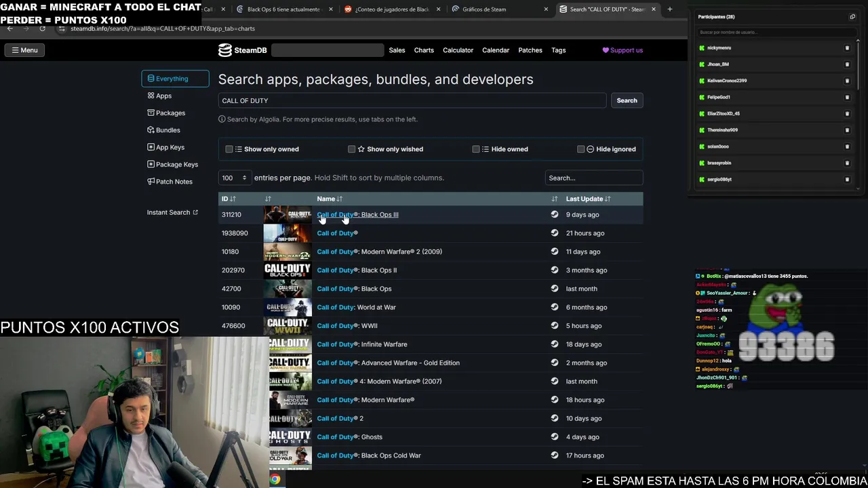The image size is (868, 488).
Task: Open Call of Duty 4: Modern Warfare (2007) link
Action: pyautogui.click(x=379, y=381)
